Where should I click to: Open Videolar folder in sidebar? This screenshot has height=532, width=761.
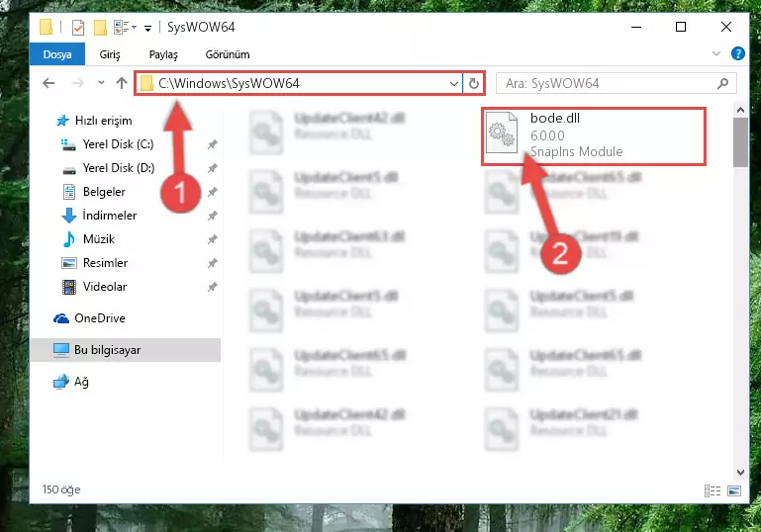pyautogui.click(x=105, y=287)
